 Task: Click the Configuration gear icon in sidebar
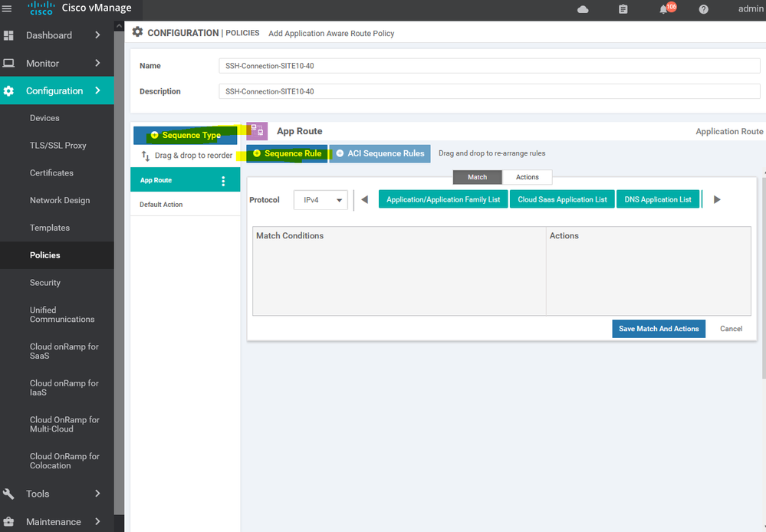point(8,91)
